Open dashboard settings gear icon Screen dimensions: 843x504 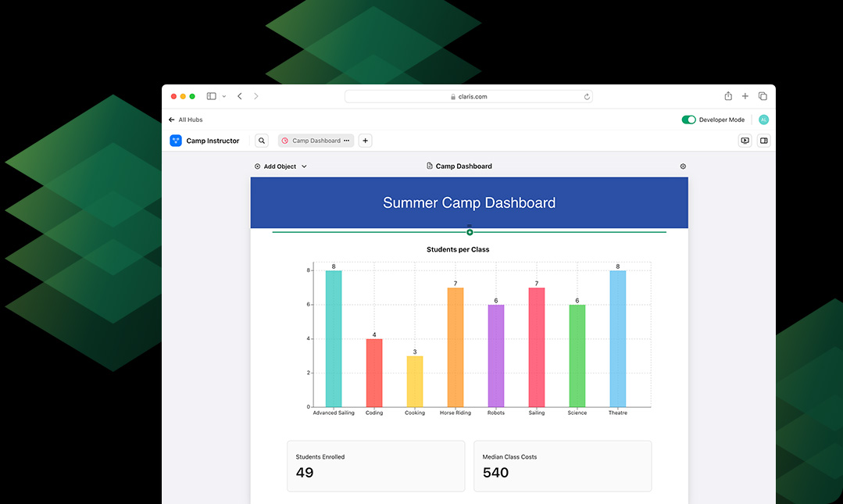[x=683, y=166]
